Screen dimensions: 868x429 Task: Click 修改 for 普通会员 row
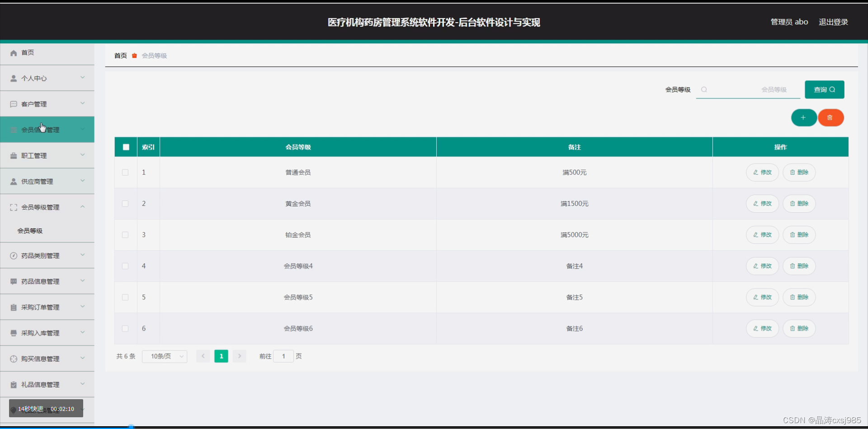point(762,173)
